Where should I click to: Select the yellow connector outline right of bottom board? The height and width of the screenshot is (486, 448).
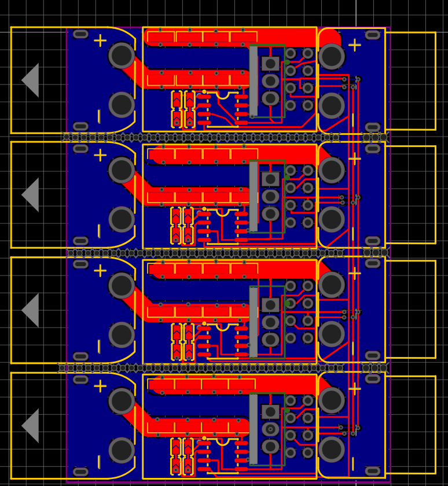(411, 425)
